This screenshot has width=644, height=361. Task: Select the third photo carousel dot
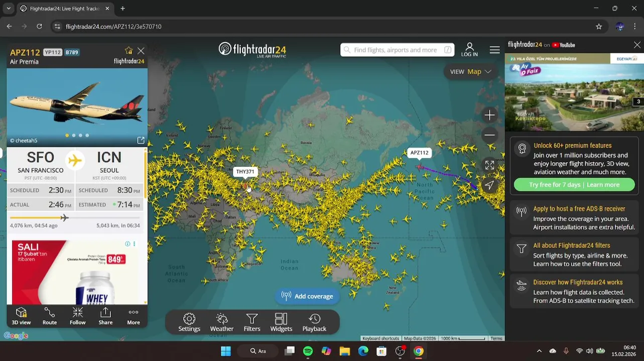click(x=80, y=135)
